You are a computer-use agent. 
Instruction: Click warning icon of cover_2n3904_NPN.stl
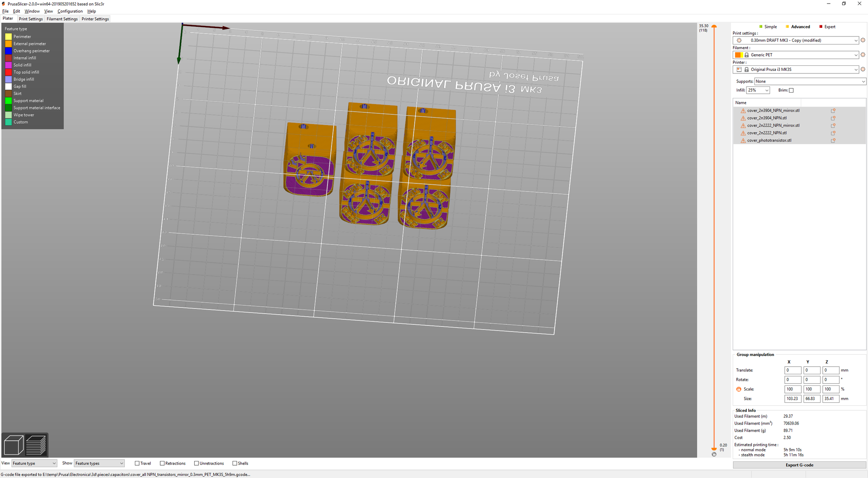[743, 118]
